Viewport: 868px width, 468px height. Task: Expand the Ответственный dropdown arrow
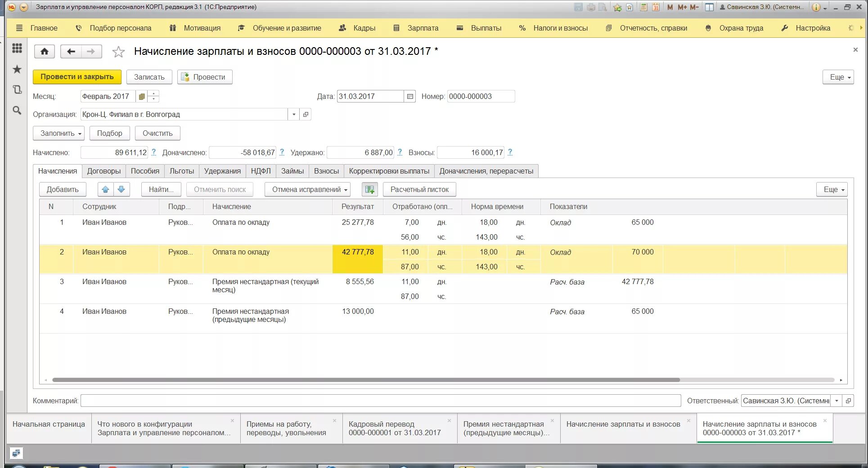coord(837,401)
